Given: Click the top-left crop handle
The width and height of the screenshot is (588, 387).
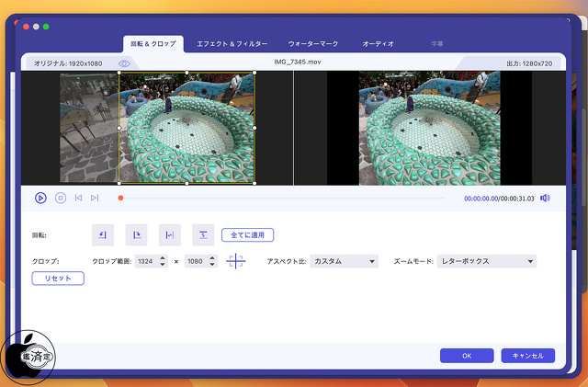Looking at the screenshot, I should pyautogui.click(x=119, y=73).
